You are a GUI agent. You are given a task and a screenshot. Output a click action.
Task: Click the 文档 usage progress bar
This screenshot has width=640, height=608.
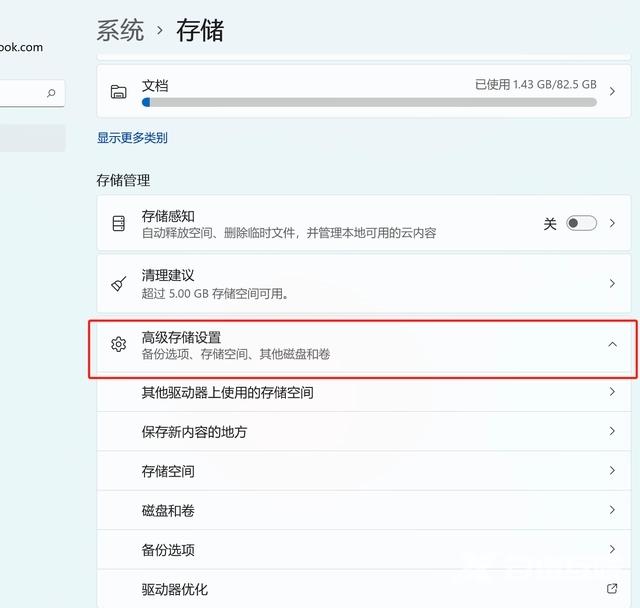(369, 102)
